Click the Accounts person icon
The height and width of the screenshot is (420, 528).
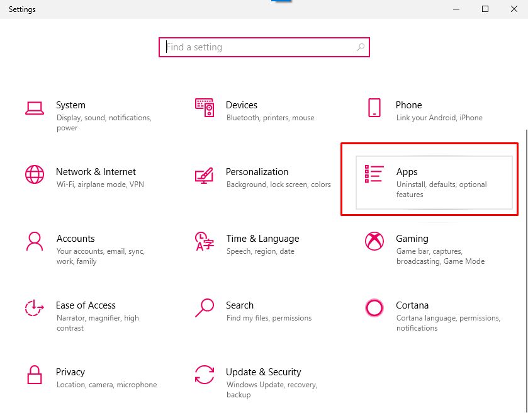(35, 241)
